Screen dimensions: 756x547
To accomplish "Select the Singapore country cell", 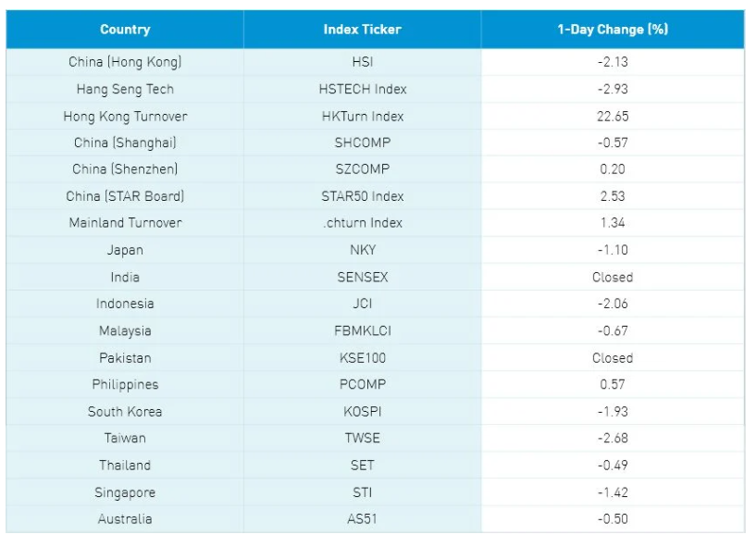I will 125,492.
